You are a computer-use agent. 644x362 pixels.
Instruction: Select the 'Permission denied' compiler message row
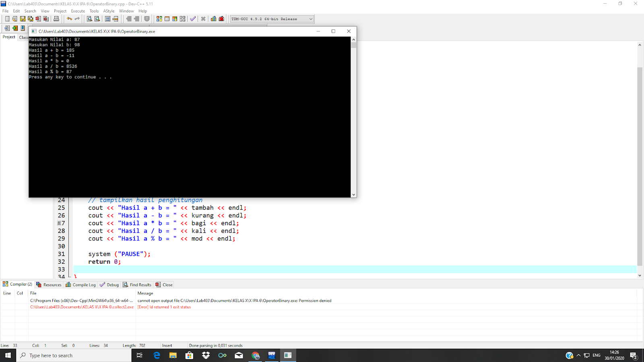click(234, 300)
